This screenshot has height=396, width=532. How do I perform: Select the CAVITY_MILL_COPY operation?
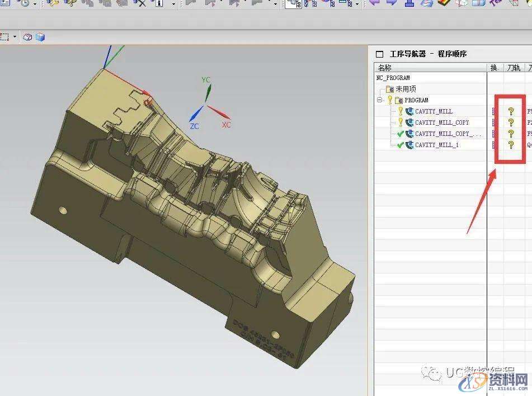(x=442, y=122)
